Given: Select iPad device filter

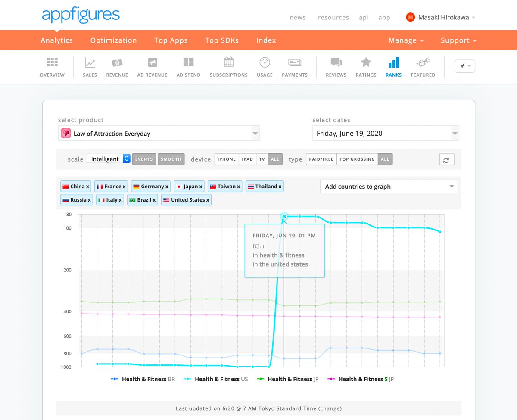Looking at the screenshot, I should (x=247, y=159).
